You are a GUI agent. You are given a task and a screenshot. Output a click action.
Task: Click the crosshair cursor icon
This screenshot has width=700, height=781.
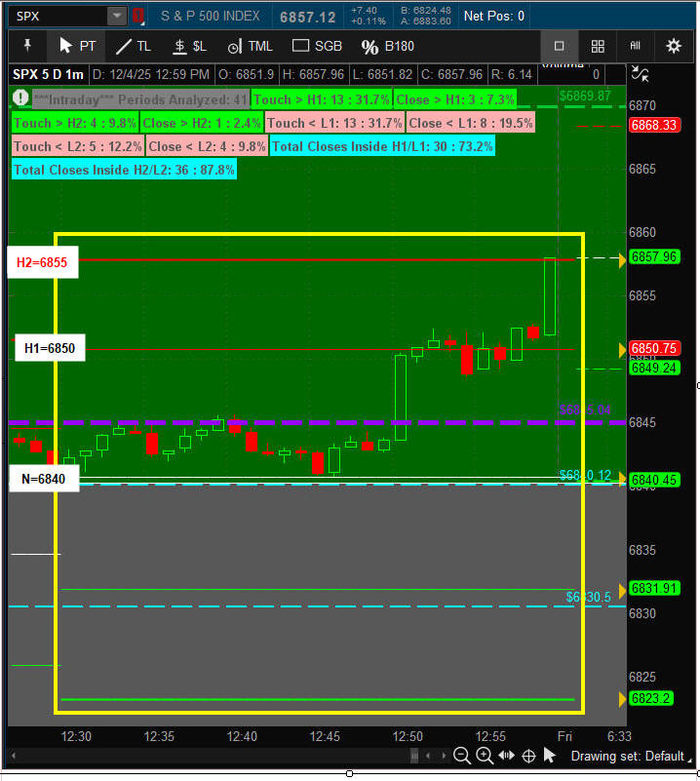tap(528, 756)
